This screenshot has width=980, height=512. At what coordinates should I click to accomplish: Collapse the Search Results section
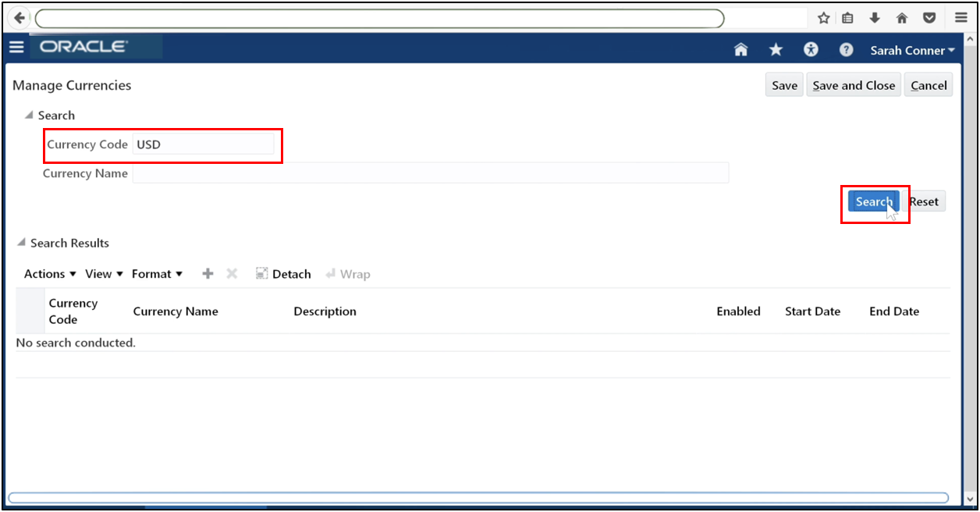[x=23, y=243]
